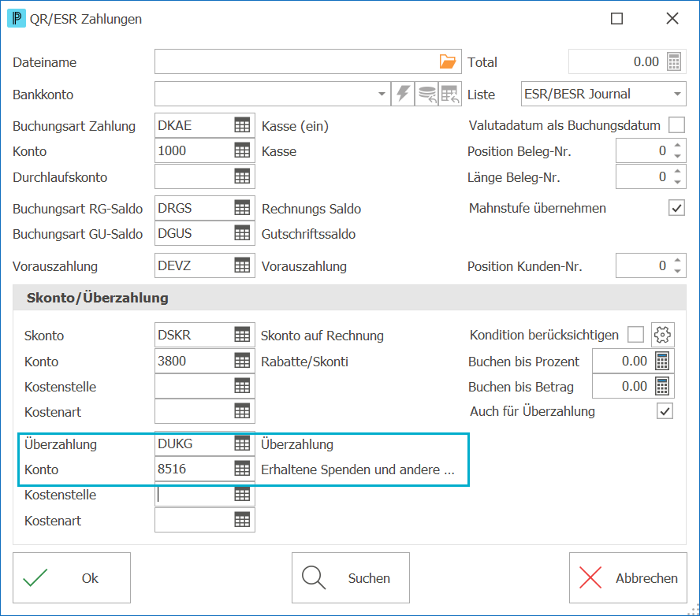Enable Valutadatum als Buchungsdatum checkbox
This screenshot has width=700, height=616.
676,125
